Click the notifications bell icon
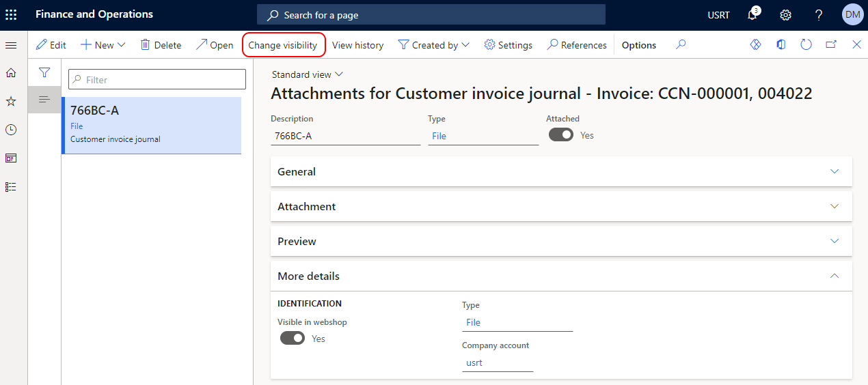Viewport: 868px width, 385px height. pyautogui.click(x=753, y=14)
